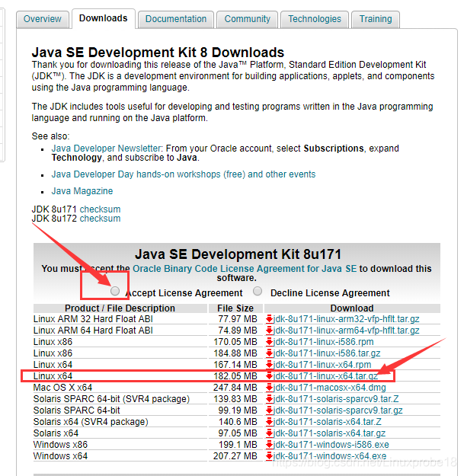464x476 pixels.
Task: Download jdk-8u171-solaris-sparcv9.tar.gz file link
Action: pyautogui.click(x=338, y=411)
